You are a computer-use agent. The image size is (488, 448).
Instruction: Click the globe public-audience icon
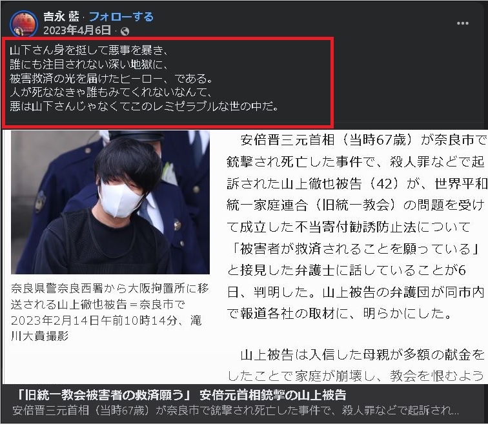point(125,31)
